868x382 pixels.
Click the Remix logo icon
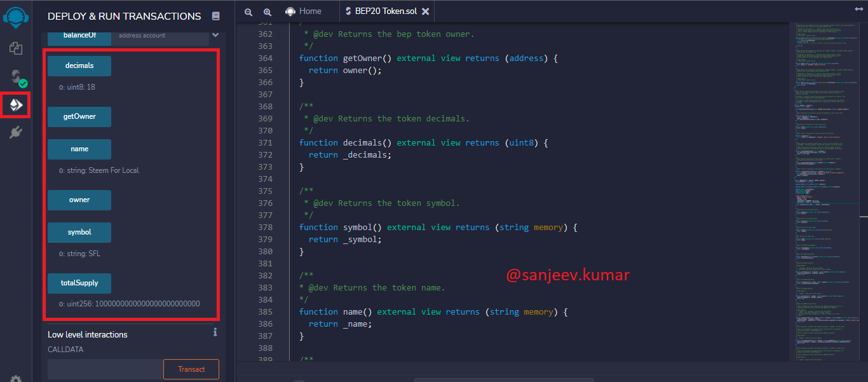16,17
